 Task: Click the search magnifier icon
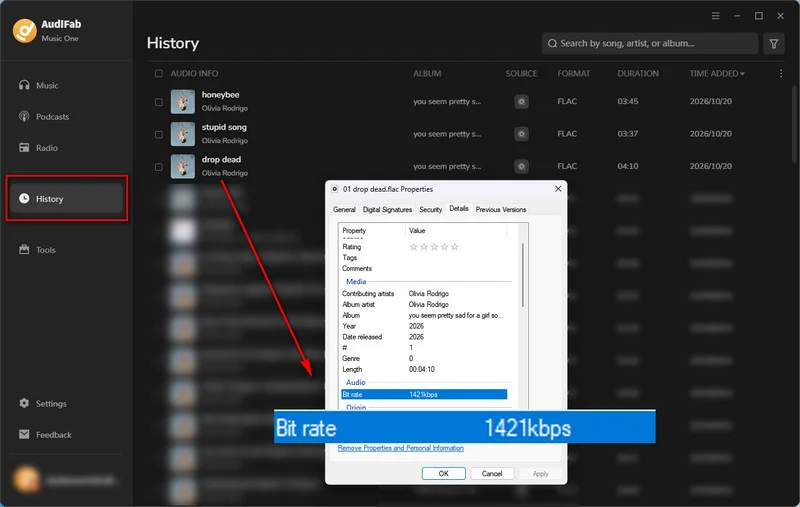coord(552,43)
